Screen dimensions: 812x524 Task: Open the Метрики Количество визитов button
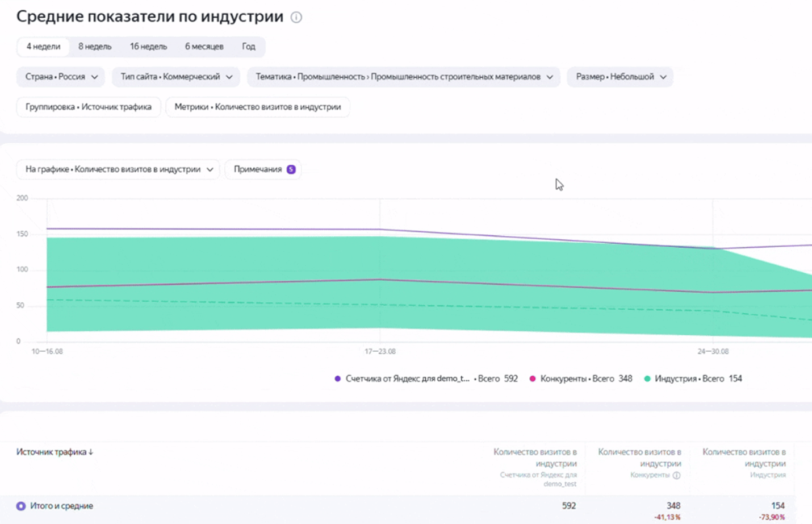(x=258, y=107)
